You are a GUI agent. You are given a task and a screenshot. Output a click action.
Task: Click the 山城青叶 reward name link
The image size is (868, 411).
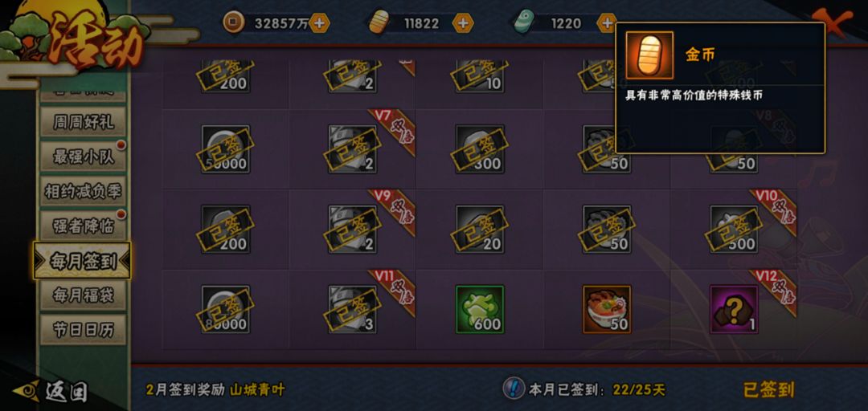[257, 389]
